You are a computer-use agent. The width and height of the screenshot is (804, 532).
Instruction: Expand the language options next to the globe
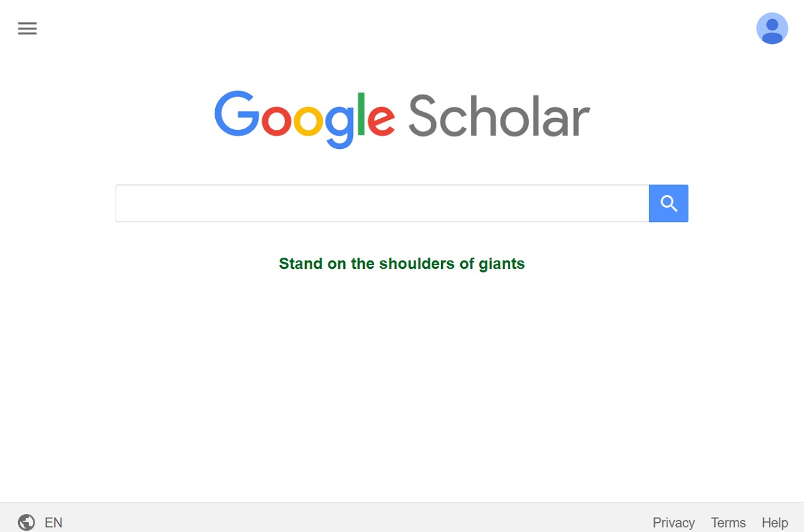(x=54, y=522)
